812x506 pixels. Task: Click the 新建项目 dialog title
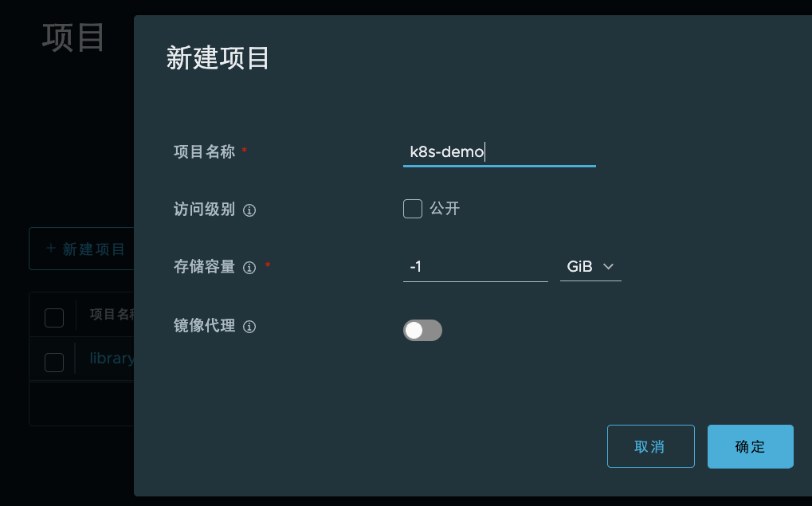click(218, 58)
